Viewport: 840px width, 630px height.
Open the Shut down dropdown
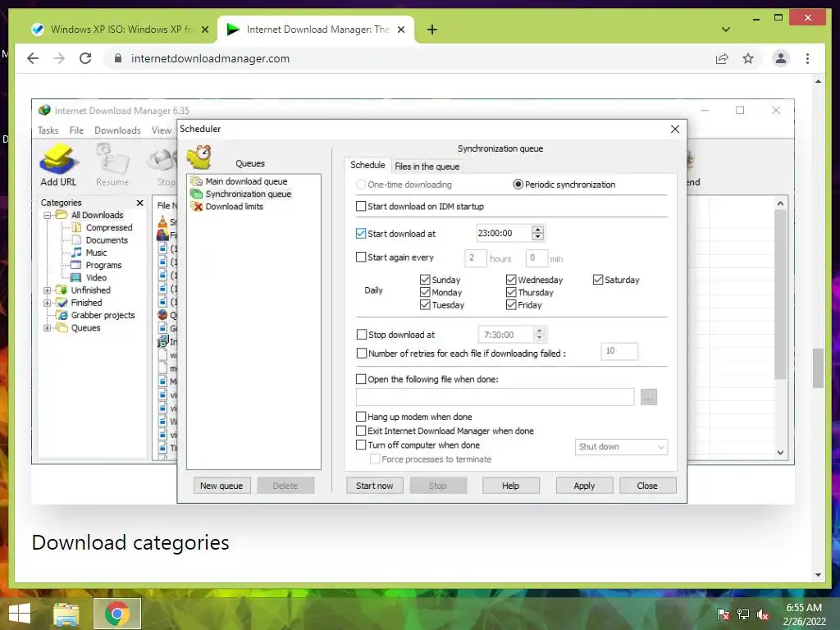click(x=621, y=447)
